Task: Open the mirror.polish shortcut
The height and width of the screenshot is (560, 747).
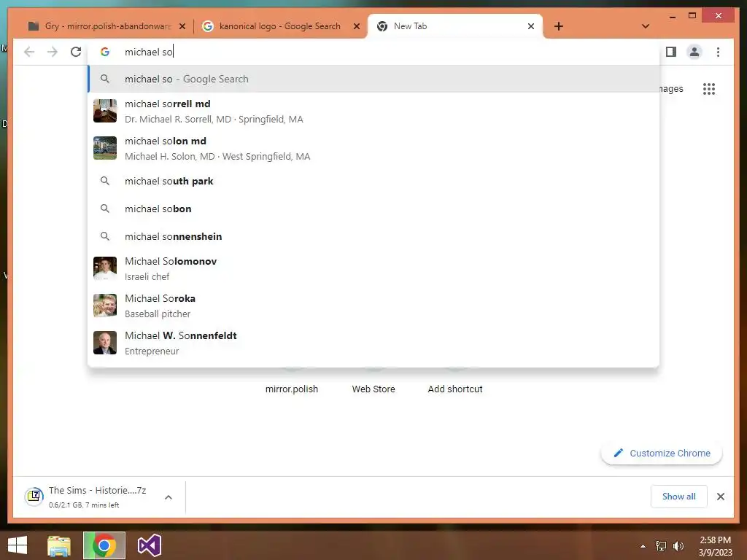Action: pyautogui.click(x=292, y=389)
